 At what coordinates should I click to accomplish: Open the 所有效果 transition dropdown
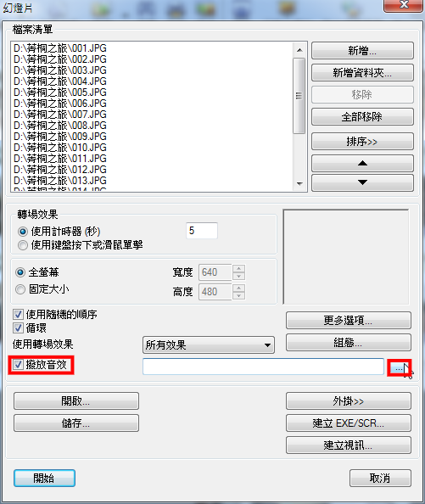(x=208, y=345)
